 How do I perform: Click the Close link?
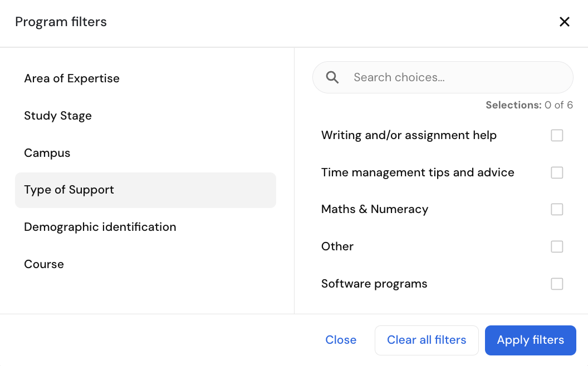tap(341, 340)
